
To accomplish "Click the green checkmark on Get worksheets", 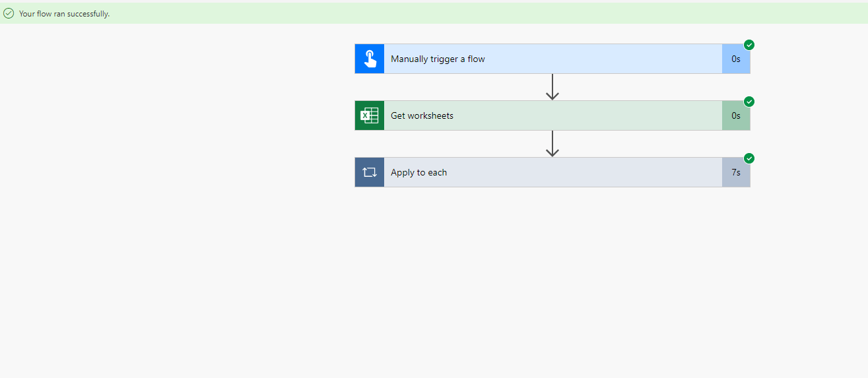I will click(749, 102).
